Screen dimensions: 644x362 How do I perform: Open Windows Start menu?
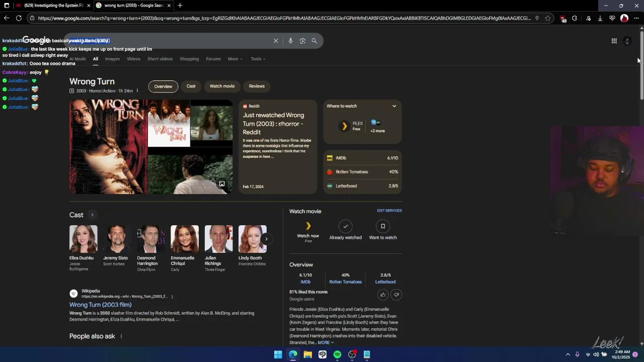[x=278, y=354]
